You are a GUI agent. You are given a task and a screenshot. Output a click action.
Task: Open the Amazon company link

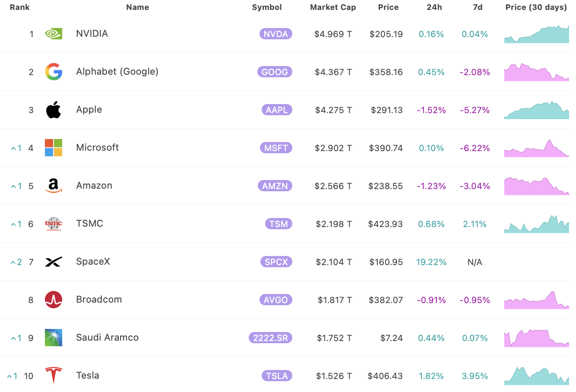[x=94, y=186]
